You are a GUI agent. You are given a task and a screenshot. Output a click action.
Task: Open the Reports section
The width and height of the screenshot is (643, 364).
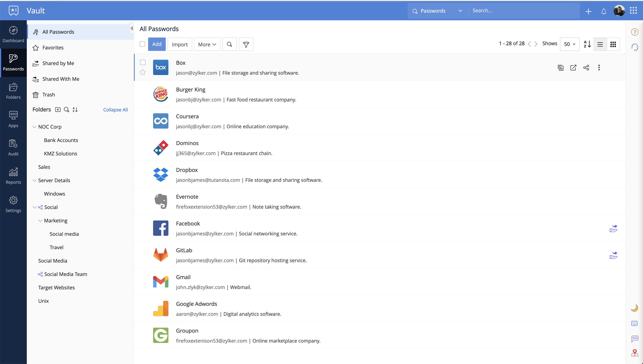pyautogui.click(x=13, y=175)
